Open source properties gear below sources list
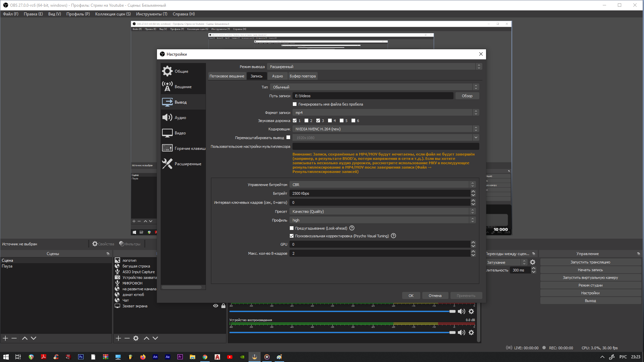This screenshot has height=362, width=644. pos(136,338)
